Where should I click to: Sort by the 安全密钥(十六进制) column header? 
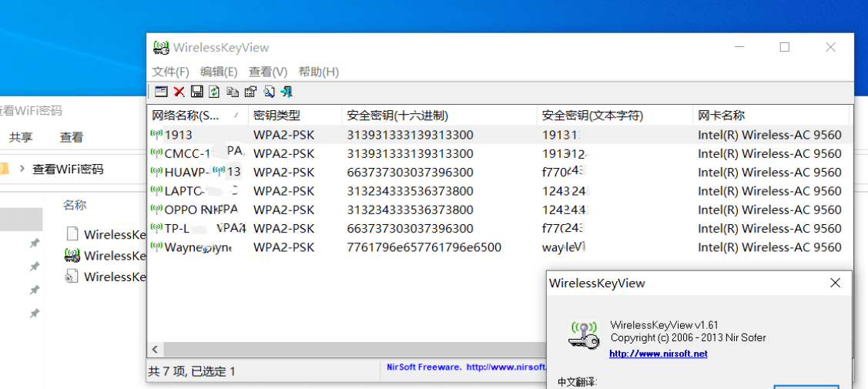439,116
